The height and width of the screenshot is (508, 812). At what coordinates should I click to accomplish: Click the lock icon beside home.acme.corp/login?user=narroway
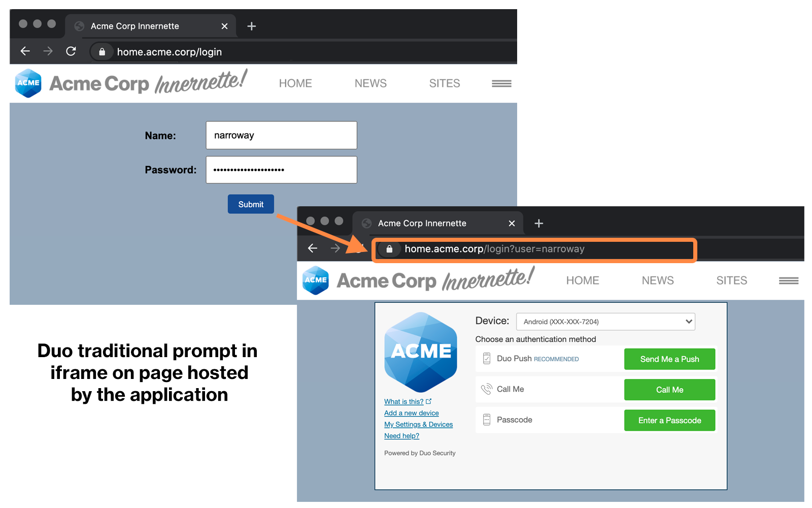pyautogui.click(x=389, y=249)
